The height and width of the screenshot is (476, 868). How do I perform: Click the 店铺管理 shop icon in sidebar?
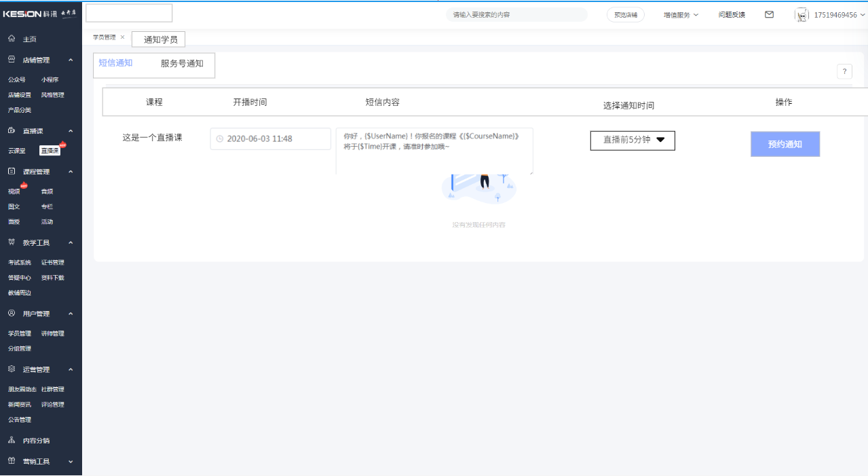pyautogui.click(x=12, y=60)
